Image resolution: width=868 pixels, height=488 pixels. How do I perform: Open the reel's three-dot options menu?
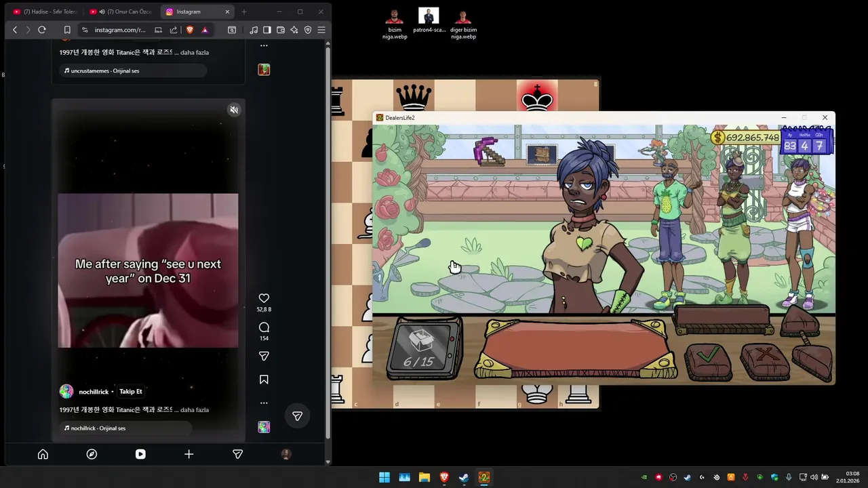tap(264, 403)
